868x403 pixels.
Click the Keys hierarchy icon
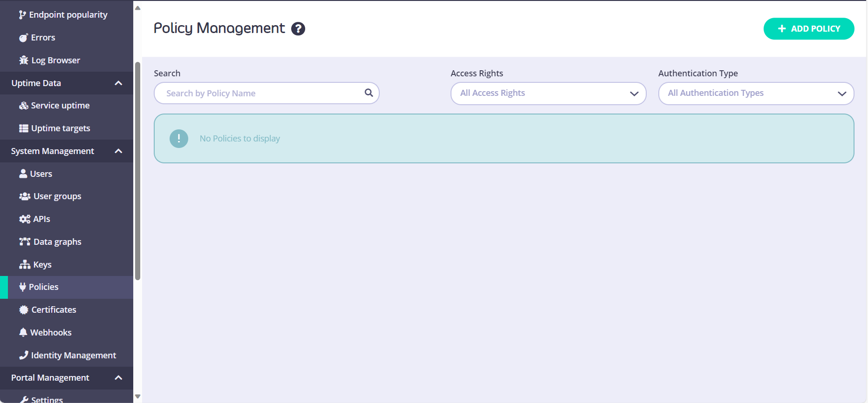coord(24,265)
